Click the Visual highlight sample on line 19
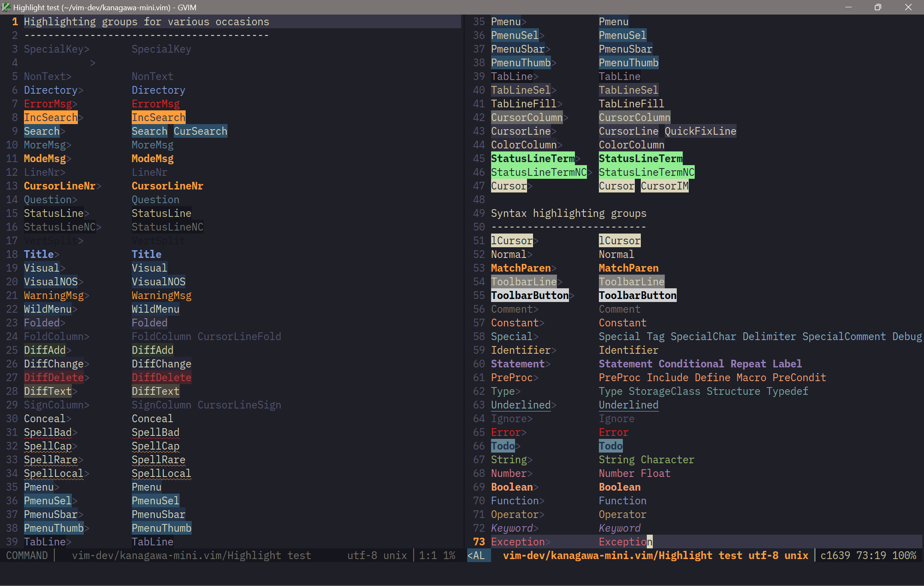Image resolution: width=924 pixels, height=586 pixels. pyautogui.click(x=149, y=268)
